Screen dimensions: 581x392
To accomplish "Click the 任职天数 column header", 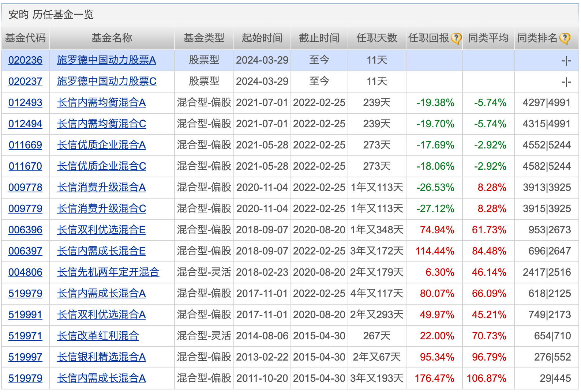I will tap(377, 38).
